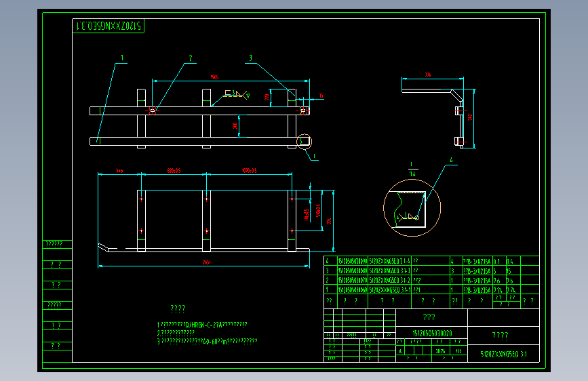The width and height of the screenshot is (588, 381).
Task: Click the 0.1 unit weight cell in parts list row 4
Action: coord(499,261)
